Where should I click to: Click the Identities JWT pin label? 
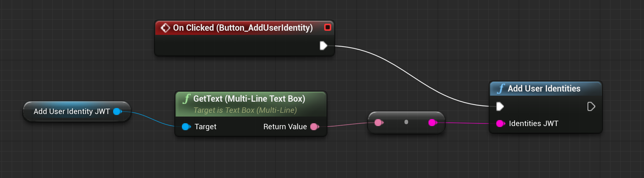(x=533, y=124)
